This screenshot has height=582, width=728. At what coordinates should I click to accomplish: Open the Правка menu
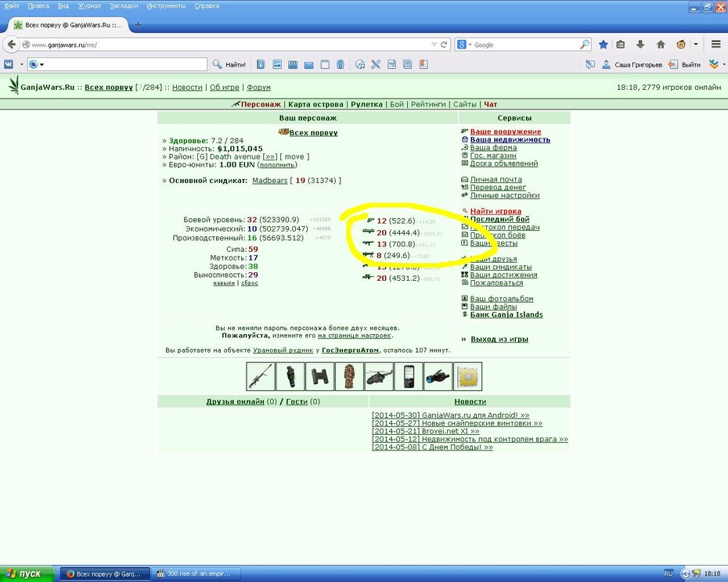point(38,6)
